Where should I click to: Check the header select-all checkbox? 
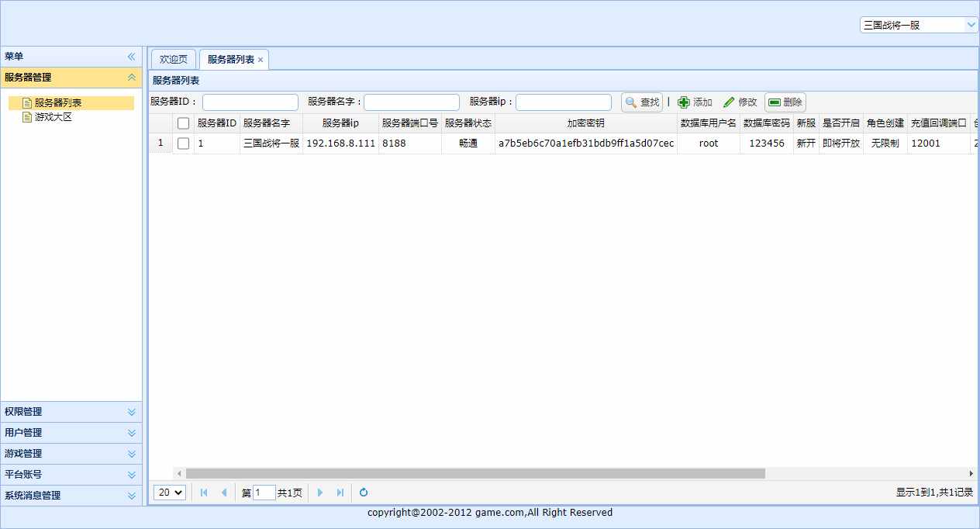(x=183, y=123)
